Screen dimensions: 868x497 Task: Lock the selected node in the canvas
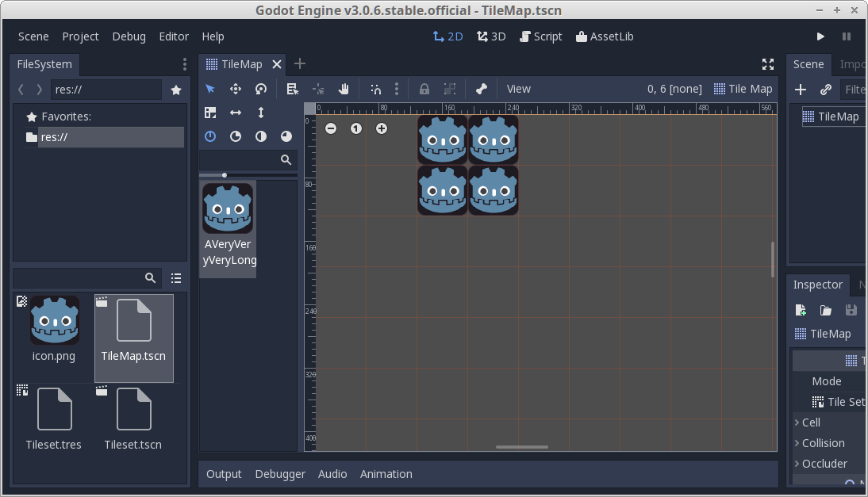pyautogui.click(x=424, y=89)
